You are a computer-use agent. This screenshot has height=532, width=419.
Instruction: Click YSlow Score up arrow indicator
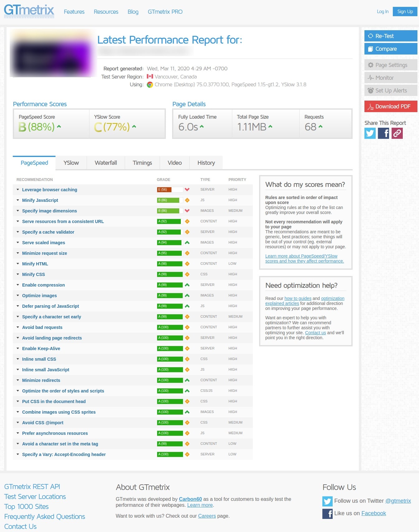[134, 126]
